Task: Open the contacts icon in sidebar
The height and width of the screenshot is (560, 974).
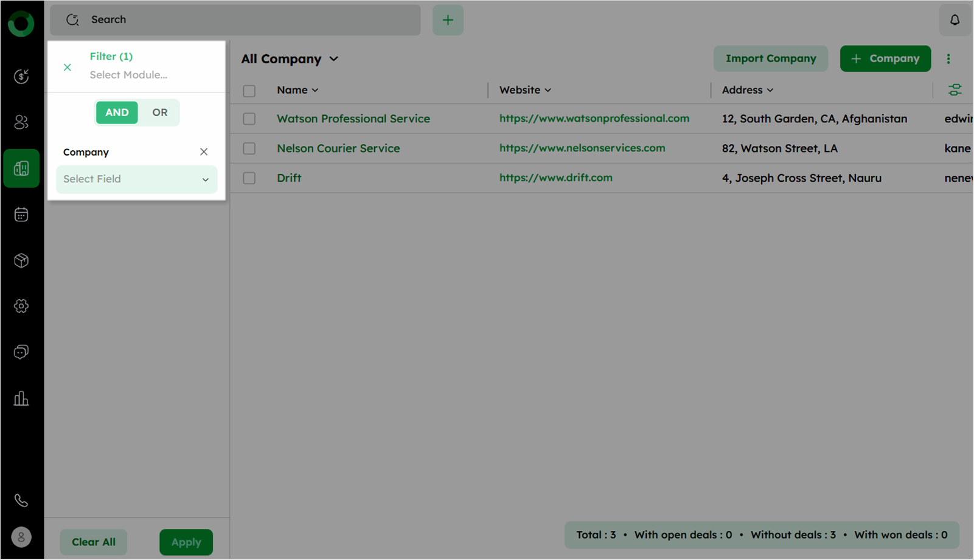Action: click(x=21, y=122)
